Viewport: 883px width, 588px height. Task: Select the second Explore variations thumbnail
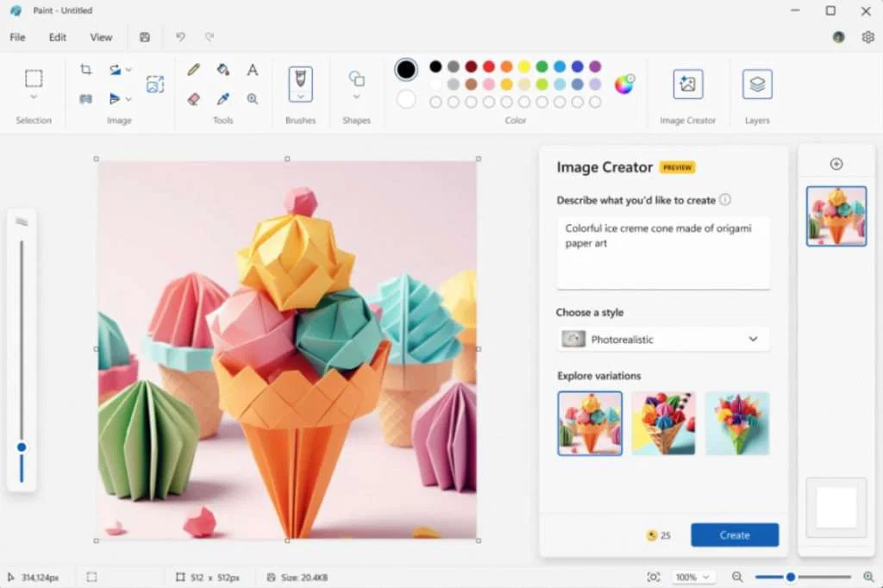pyautogui.click(x=663, y=423)
